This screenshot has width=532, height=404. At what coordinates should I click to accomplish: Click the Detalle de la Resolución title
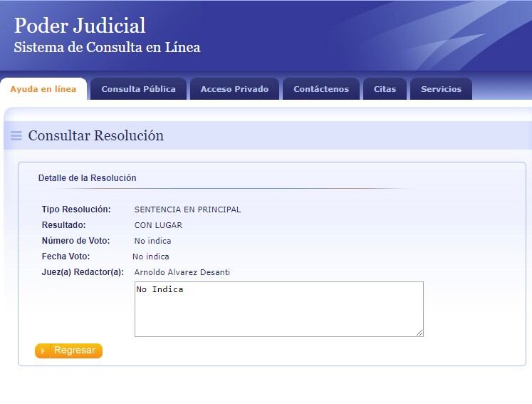(x=87, y=178)
